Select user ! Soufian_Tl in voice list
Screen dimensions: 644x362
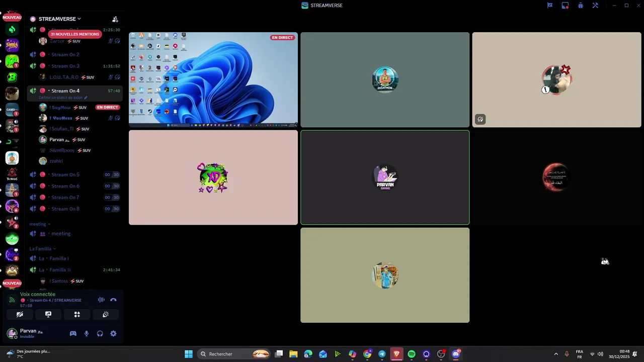coord(61,129)
